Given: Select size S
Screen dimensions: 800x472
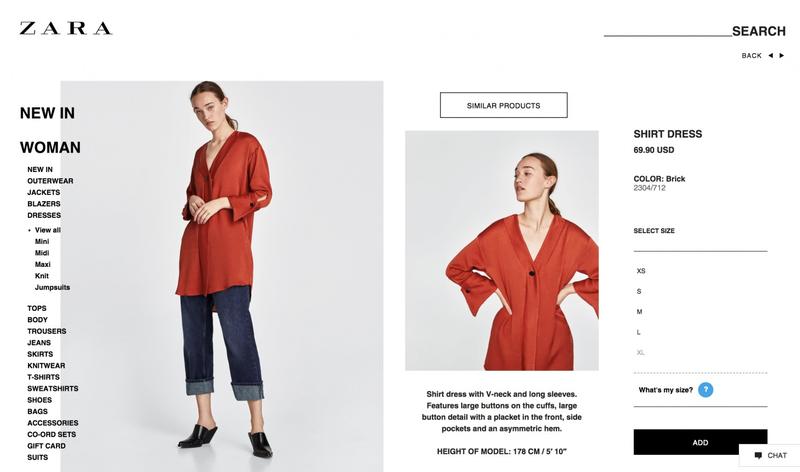Looking at the screenshot, I should pyautogui.click(x=639, y=291).
